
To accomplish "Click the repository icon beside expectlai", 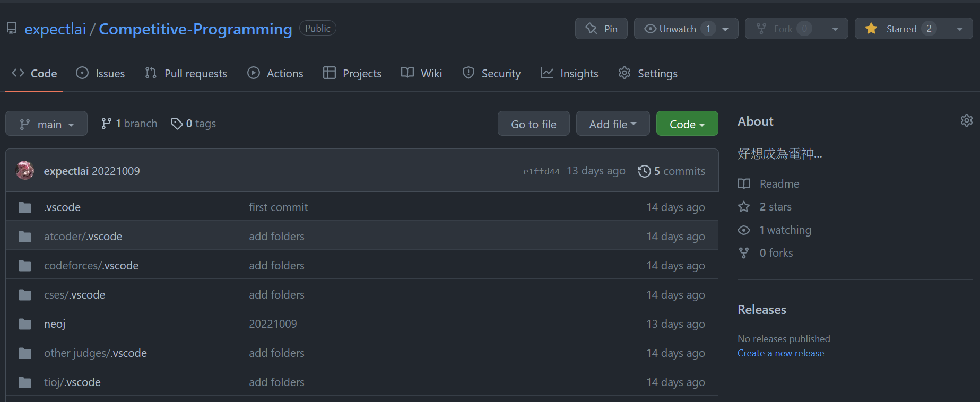I will click(x=12, y=28).
